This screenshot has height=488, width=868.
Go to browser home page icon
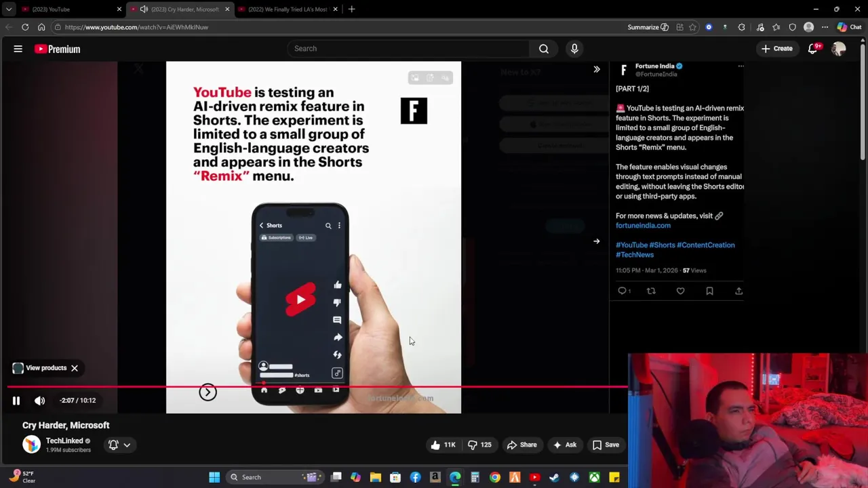coord(41,27)
